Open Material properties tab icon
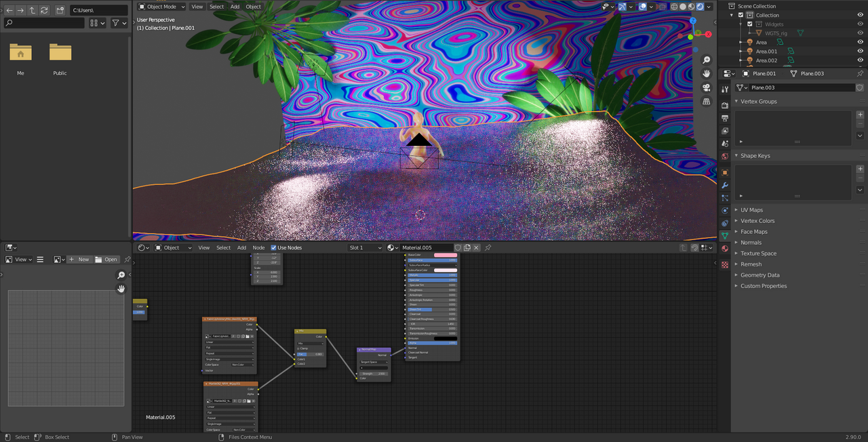Viewport: 868px width, 442px height. (x=725, y=248)
